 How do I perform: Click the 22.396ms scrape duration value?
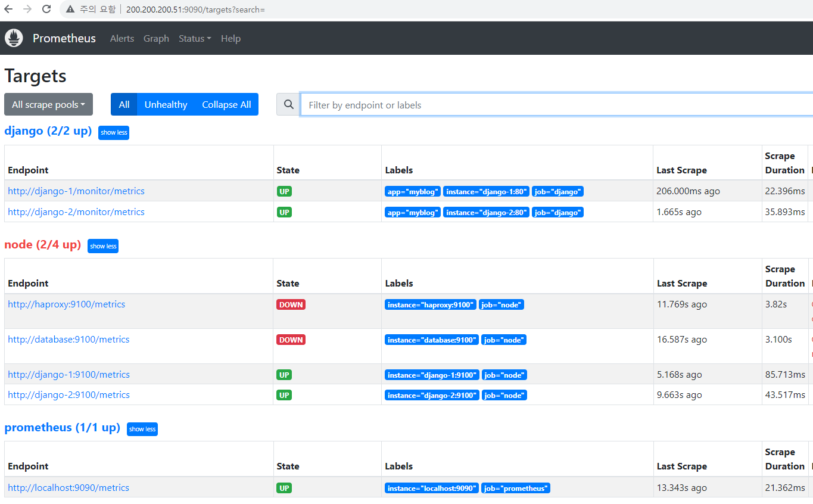click(x=785, y=191)
